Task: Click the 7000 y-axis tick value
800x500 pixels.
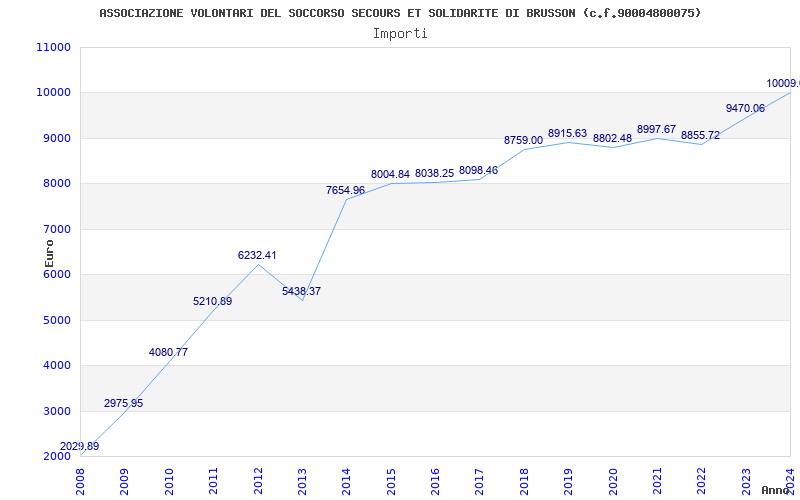Action: (x=57, y=230)
